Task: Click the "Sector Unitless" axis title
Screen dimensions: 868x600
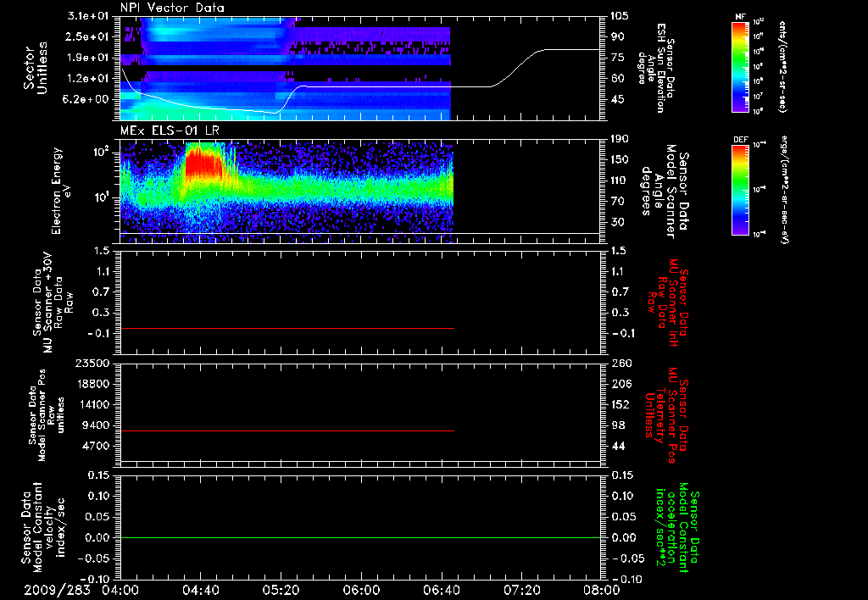Action: [x=36, y=68]
